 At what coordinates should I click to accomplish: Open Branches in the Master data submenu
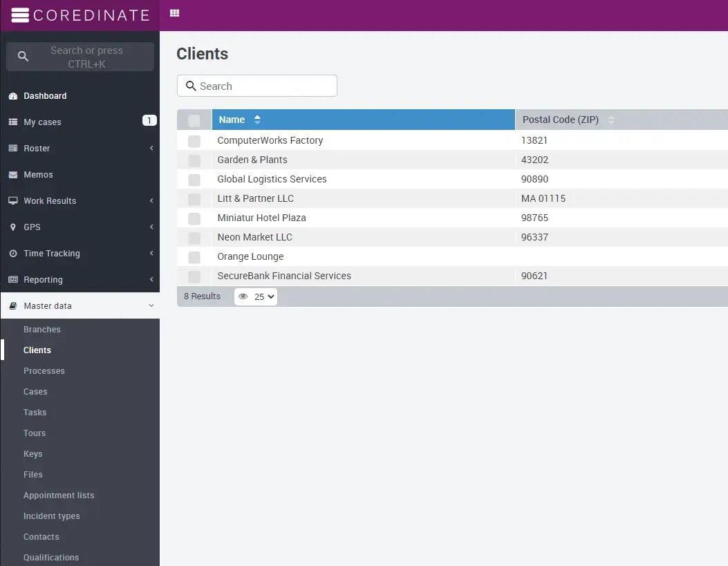[42, 330]
